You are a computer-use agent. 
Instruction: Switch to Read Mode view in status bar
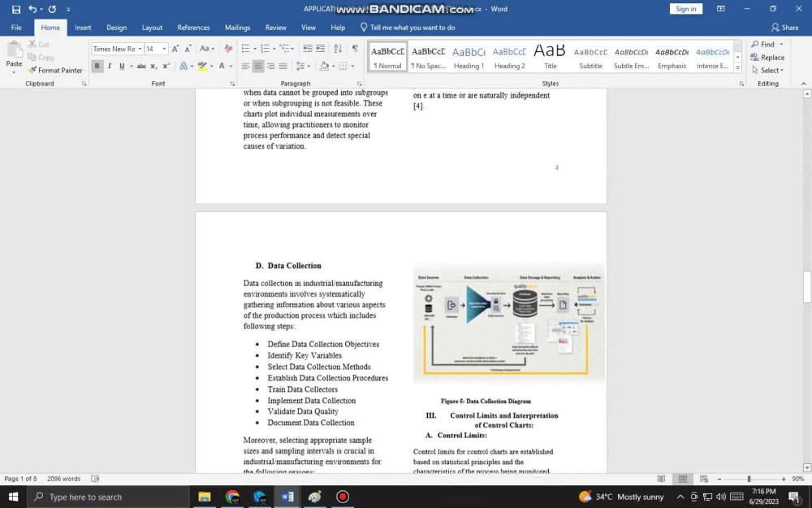pos(661,479)
